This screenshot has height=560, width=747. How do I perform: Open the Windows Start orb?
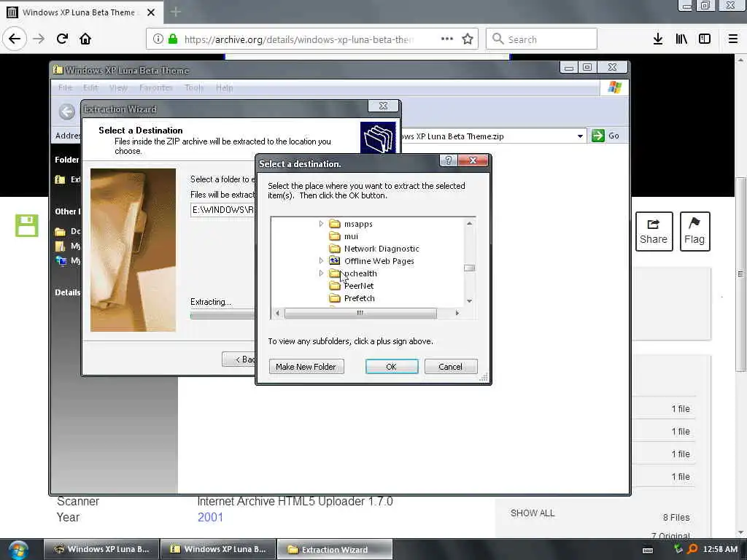coord(18,549)
